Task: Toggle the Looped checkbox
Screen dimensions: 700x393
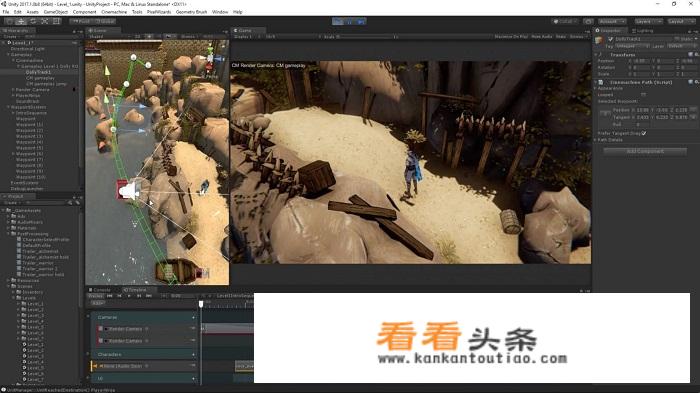Action: click(x=643, y=94)
